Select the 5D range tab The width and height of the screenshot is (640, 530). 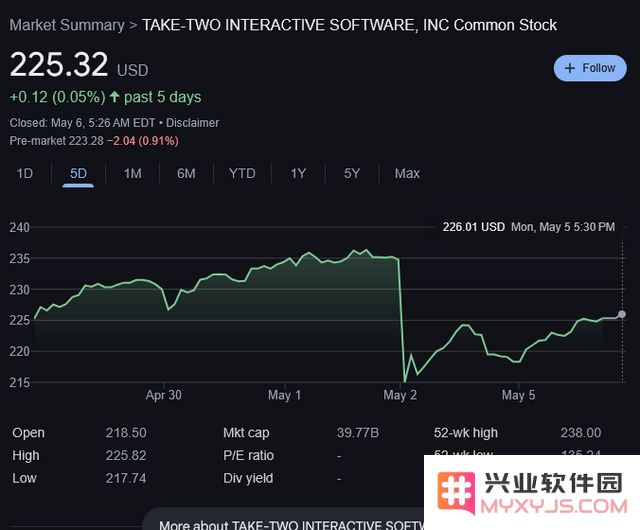click(78, 174)
